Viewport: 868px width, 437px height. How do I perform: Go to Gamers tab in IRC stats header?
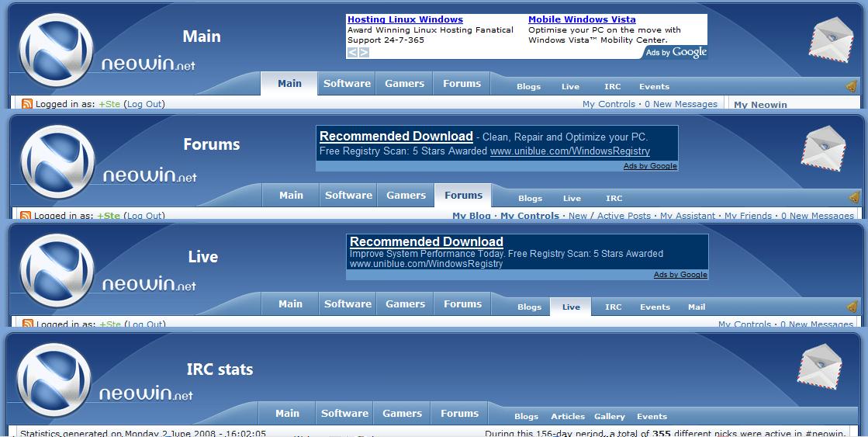coord(403,414)
